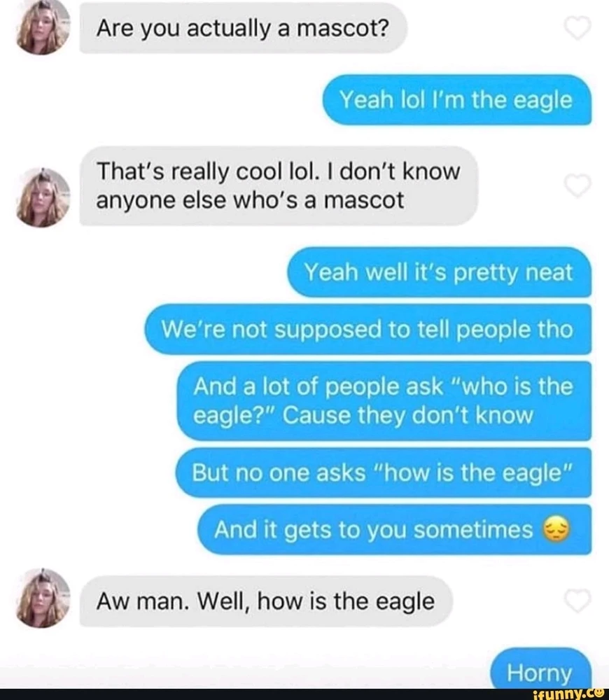Select the "Aw man. Well, how is the eagle" bubble
This screenshot has width=609, height=700.
pyautogui.click(x=266, y=601)
